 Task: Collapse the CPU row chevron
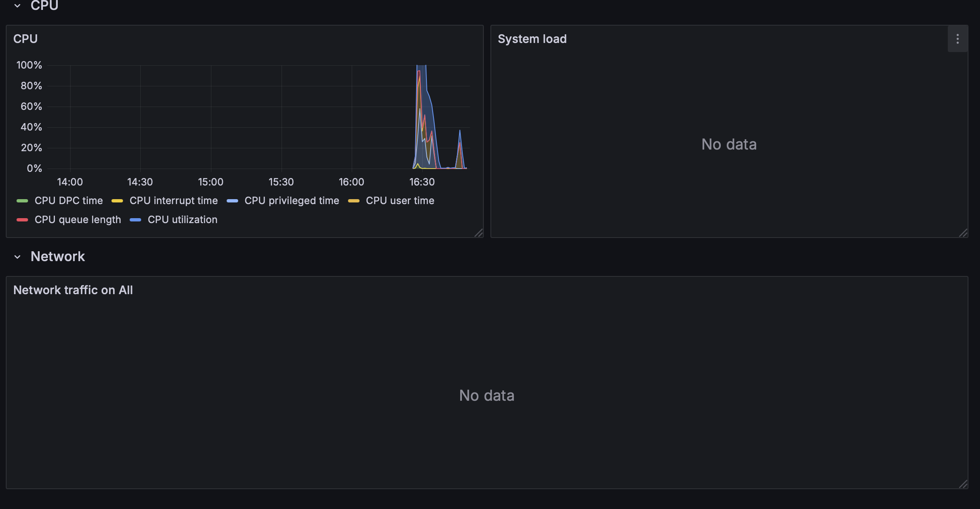pos(17,6)
